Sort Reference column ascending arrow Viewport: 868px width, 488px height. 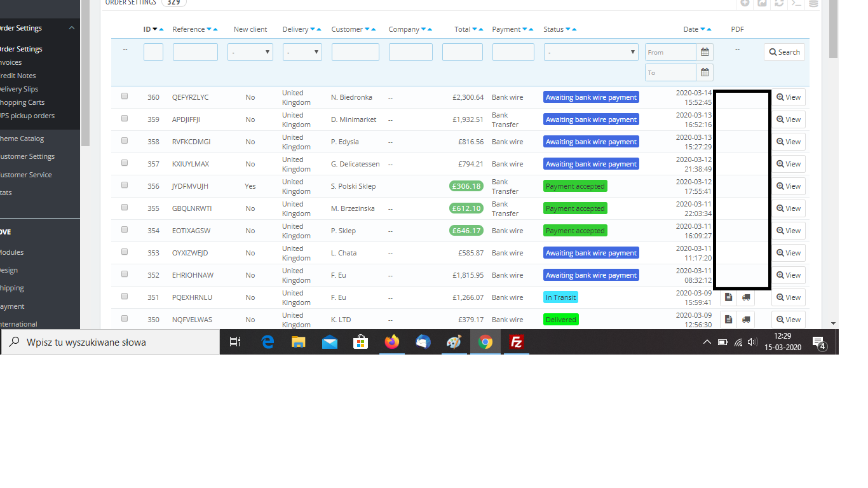pos(215,29)
